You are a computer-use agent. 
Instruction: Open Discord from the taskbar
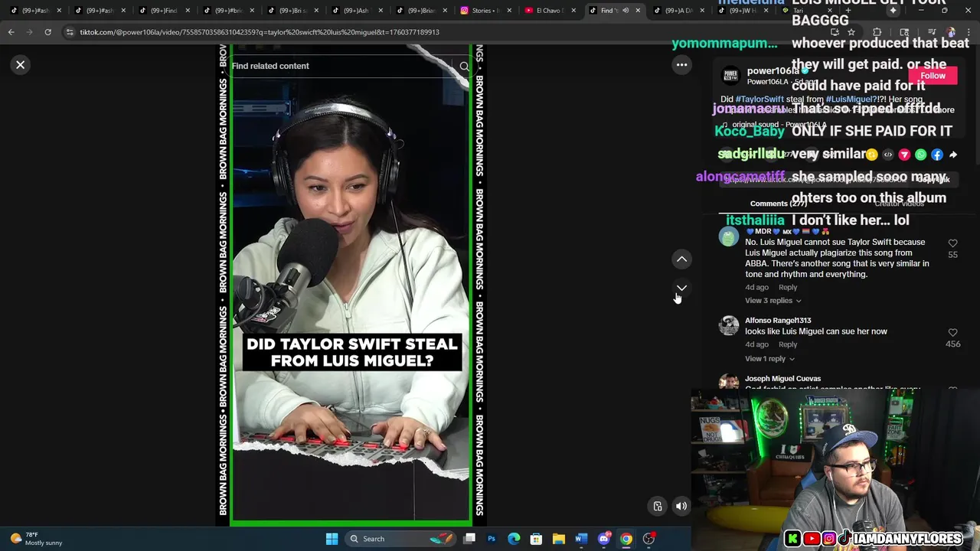[603, 539]
